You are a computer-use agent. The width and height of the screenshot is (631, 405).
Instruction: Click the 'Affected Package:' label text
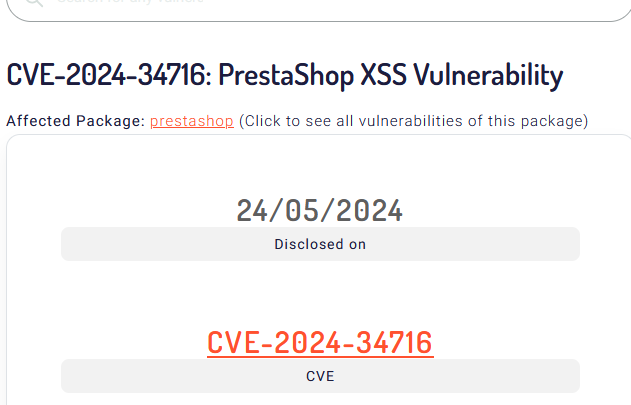pos(75,121)
